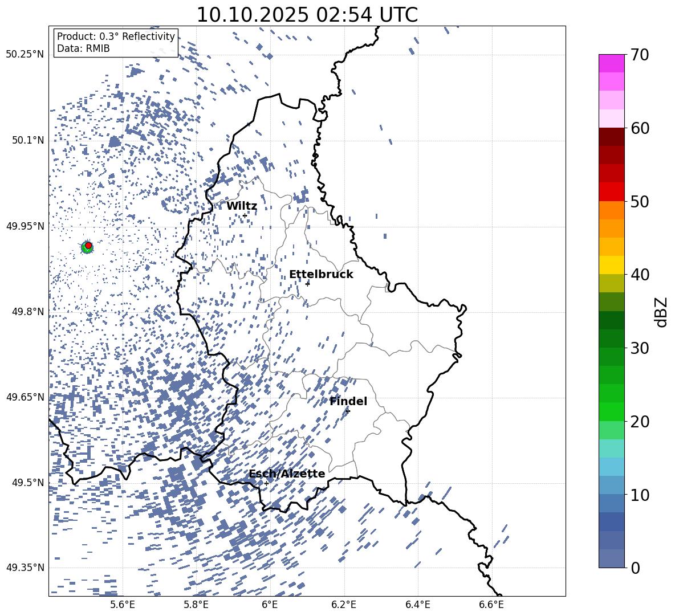Click the colorbar tick label 40

point(640,275)
